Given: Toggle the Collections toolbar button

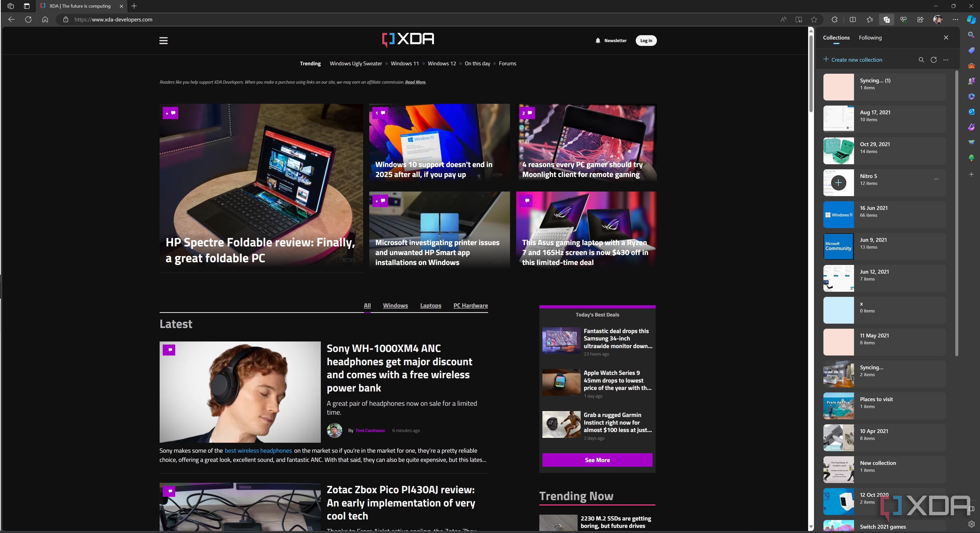Looking at the screenshot, I should (x=886, y=19).
